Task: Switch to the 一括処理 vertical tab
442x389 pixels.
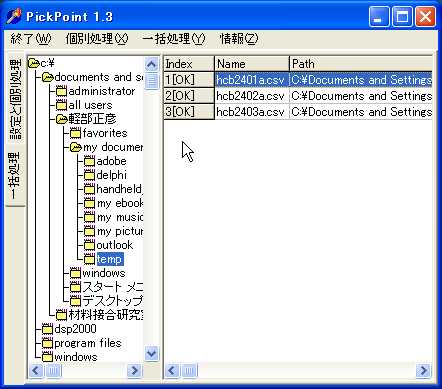Action: [x=15, y=176]
